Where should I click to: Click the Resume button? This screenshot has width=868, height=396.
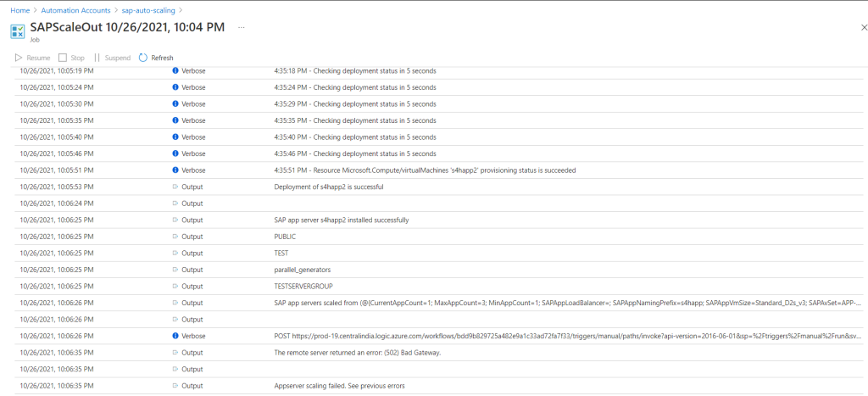tap(32, 58)
